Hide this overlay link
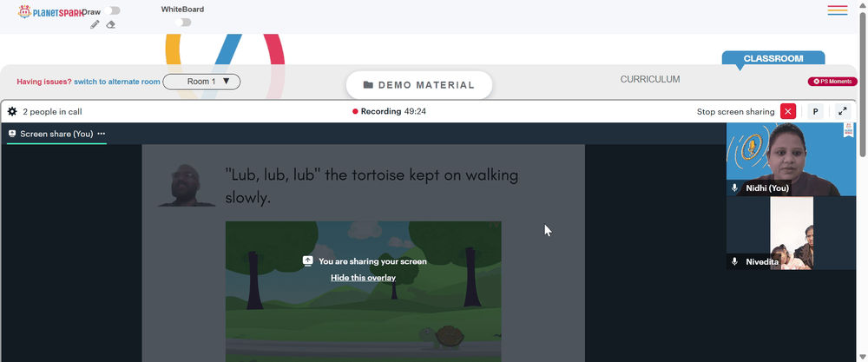The height and width of the screenshot is (362, 868). tap(363, 277)
